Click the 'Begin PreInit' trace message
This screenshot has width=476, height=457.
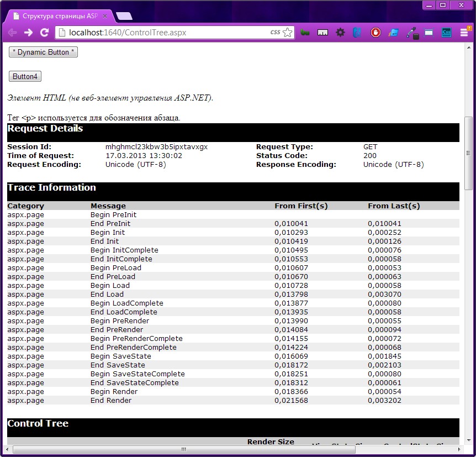(113, 214)
